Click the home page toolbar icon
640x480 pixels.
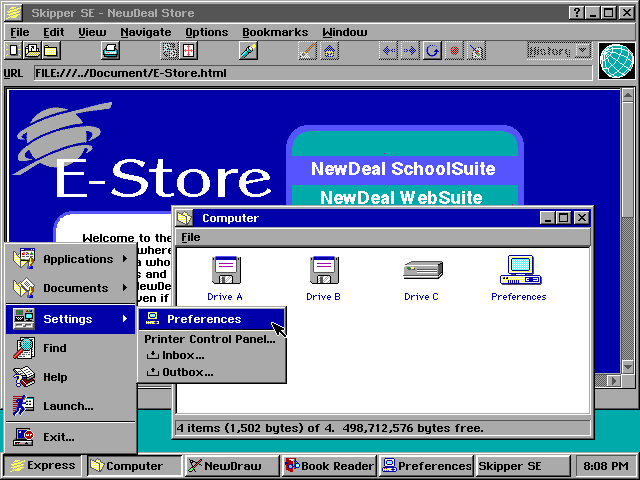pyautogui.click(x=330, y=51)
